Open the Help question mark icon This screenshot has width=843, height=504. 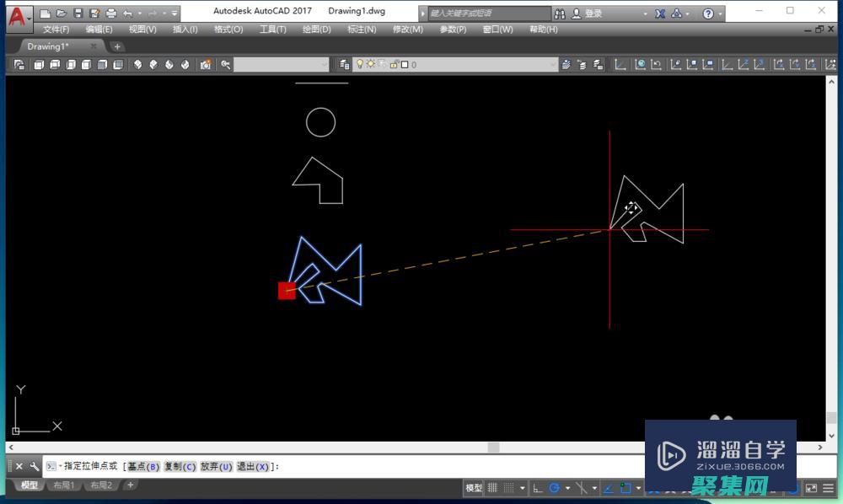(708, 13)
